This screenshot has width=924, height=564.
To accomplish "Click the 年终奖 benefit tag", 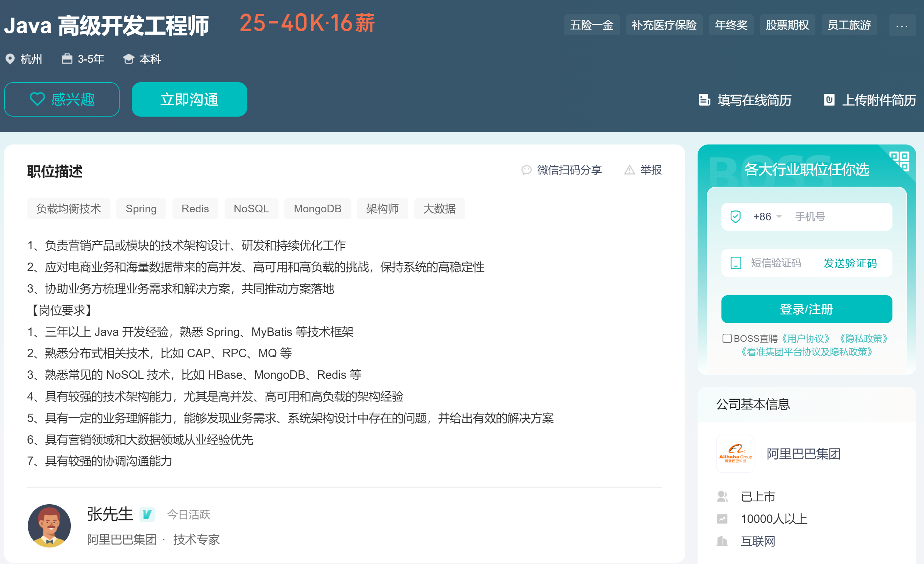I will 731,25.
